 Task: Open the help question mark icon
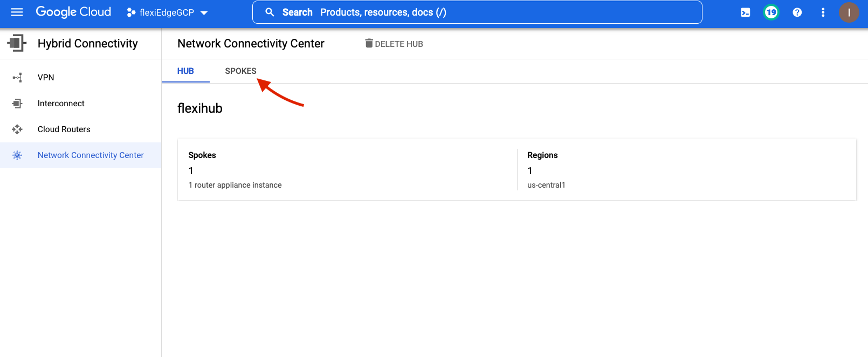click(797, 12)
